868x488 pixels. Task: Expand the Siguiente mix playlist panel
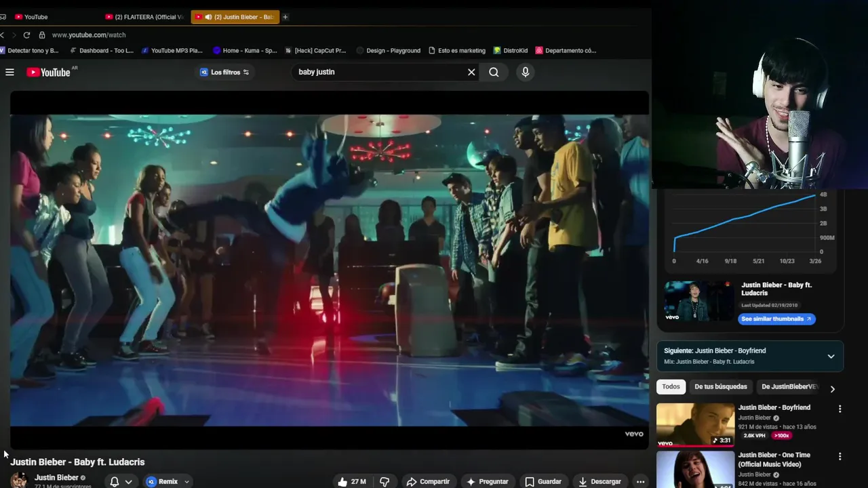coord(831,356)
